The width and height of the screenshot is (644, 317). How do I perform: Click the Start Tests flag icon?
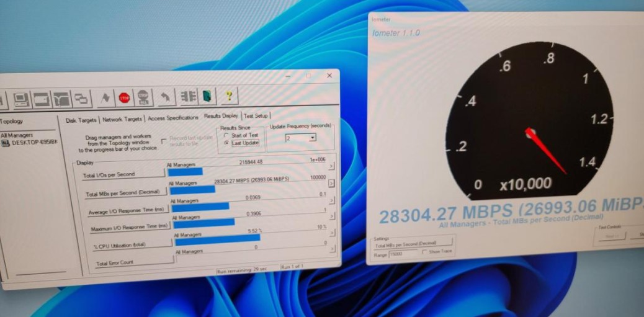click(106, 98)
